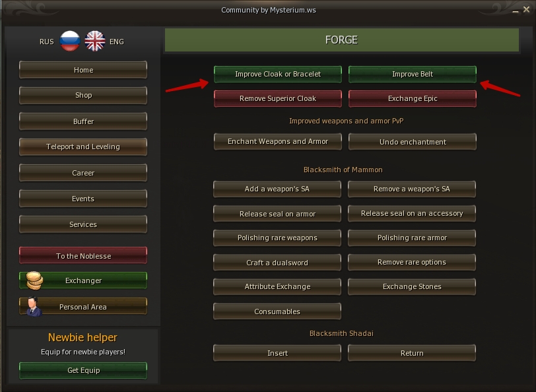
Task: Click Craft a dualsword
Action: (x=277, y=263)
